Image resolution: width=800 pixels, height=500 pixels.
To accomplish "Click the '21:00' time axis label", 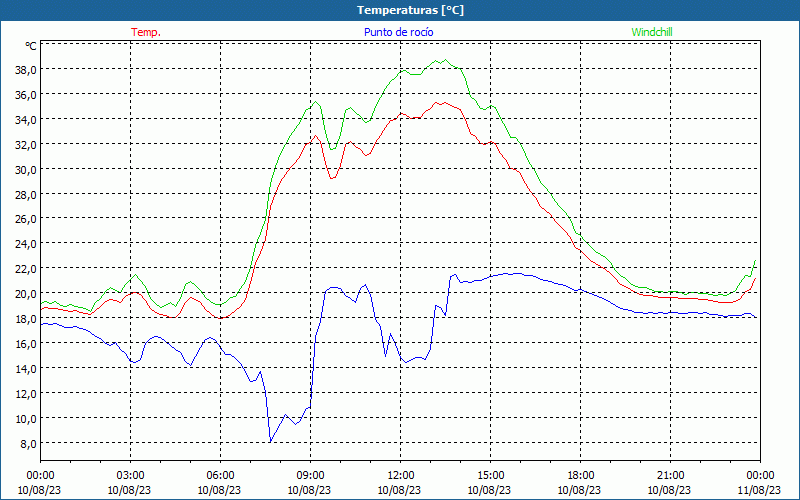I will tap(670, 476).
